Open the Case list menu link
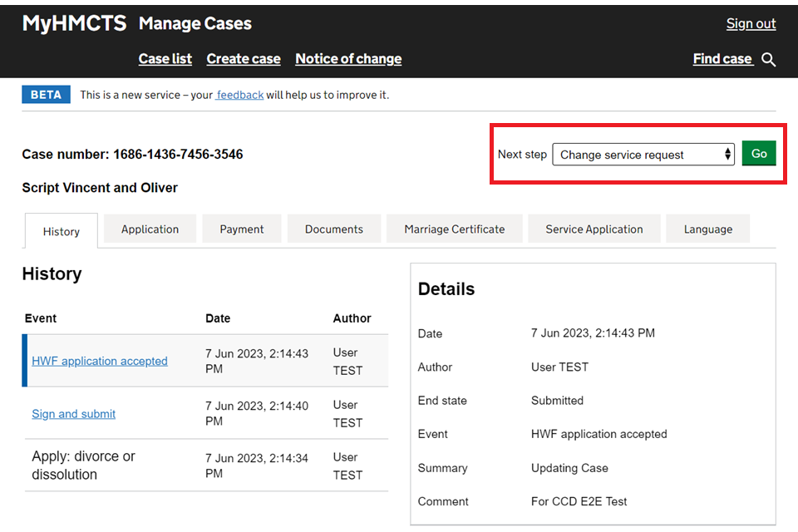 (165, 59)
